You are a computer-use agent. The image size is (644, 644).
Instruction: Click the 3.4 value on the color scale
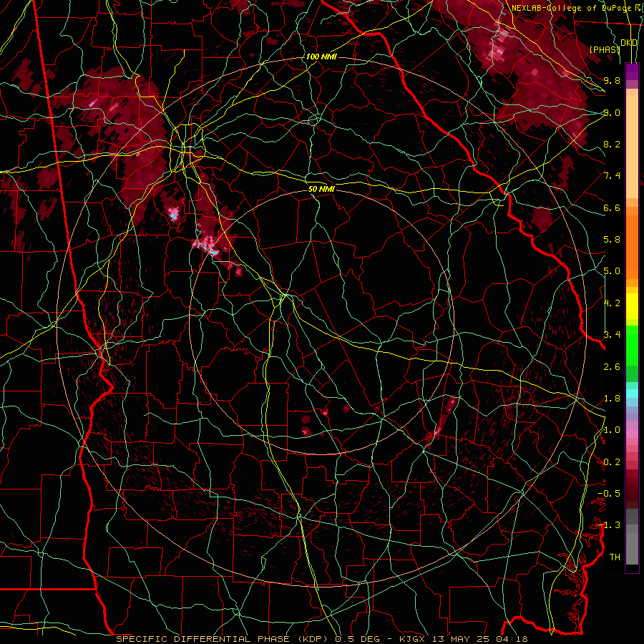pyautogui.click(x=612, y=335)
